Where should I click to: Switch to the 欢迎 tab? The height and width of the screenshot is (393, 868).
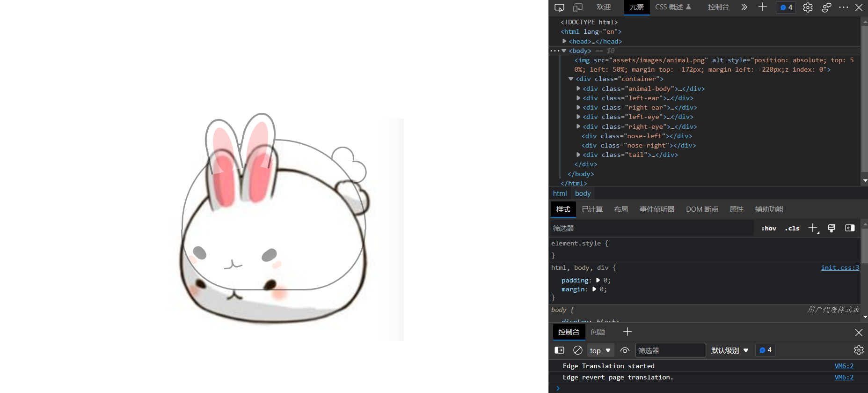[x=604, y=7]
